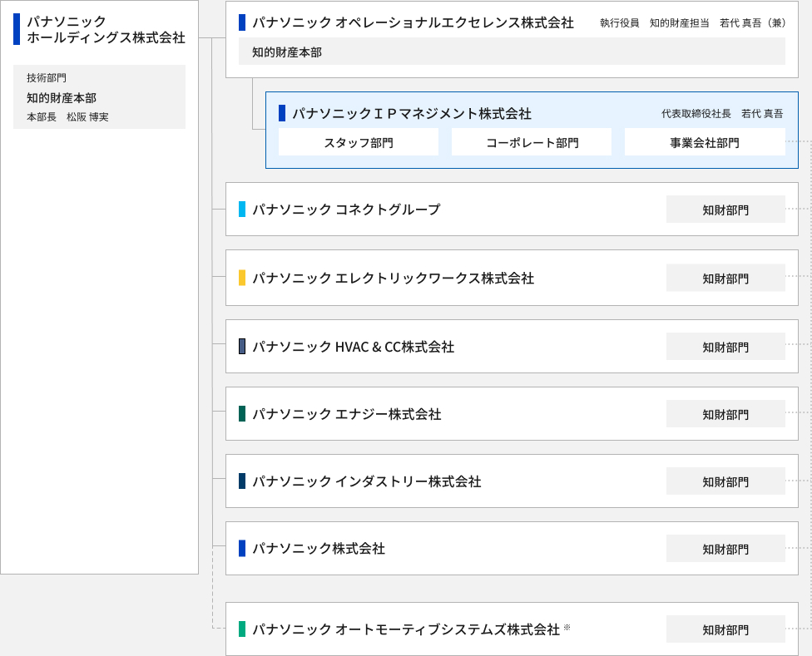Open the 事業会社部門 box

705,141
